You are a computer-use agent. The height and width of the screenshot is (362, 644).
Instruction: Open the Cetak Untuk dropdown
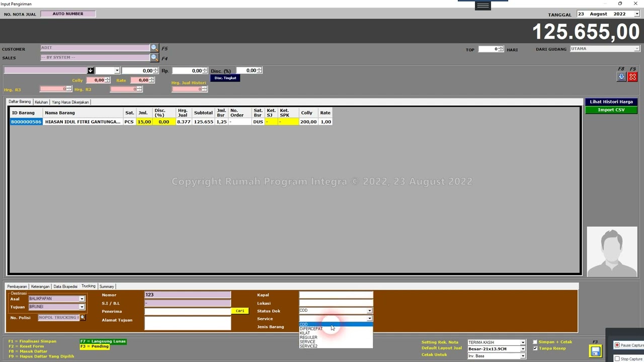523,356
